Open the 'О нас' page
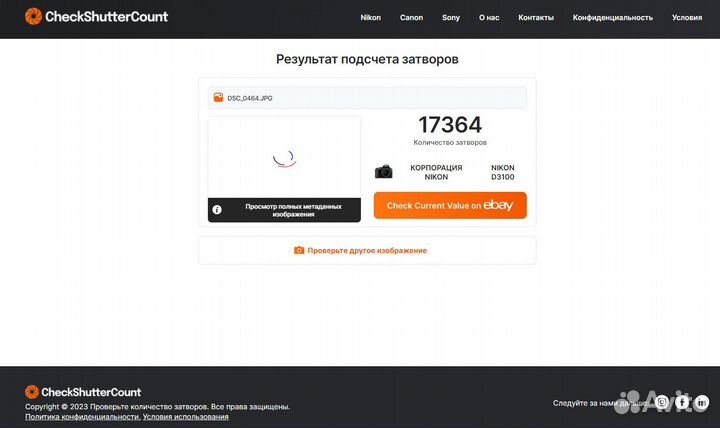Screen dimensions: 720x428 point(489,18)
